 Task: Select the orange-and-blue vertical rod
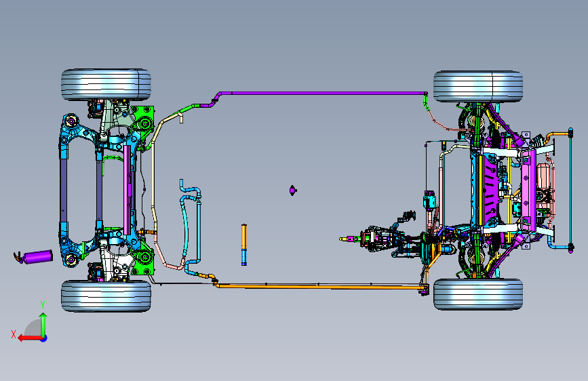244,245
